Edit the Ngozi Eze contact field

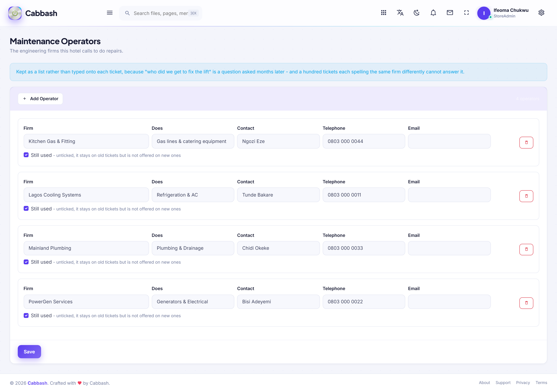pyautogui.click(x=278, y=141)
